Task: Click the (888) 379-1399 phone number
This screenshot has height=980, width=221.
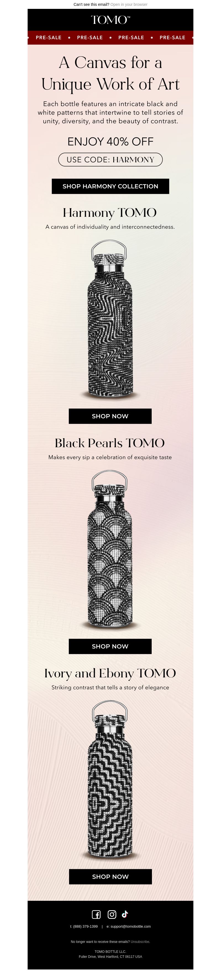Action: [x=85, y=927]
